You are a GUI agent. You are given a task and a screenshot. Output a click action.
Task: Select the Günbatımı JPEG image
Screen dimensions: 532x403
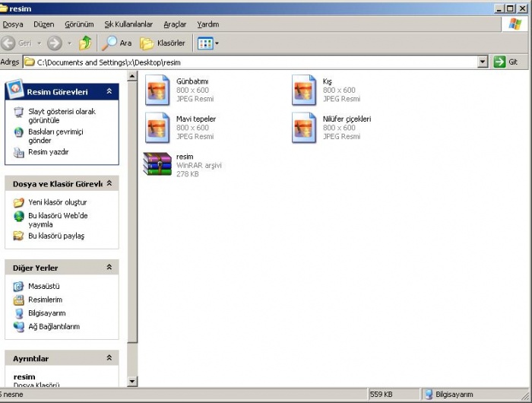[x=157, y=90]
